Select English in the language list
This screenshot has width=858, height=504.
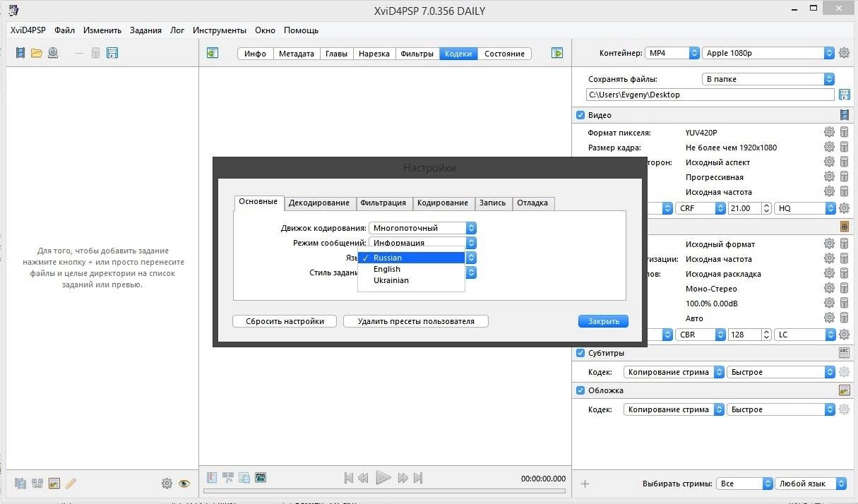pyautogui.click(x=411, y=269)
